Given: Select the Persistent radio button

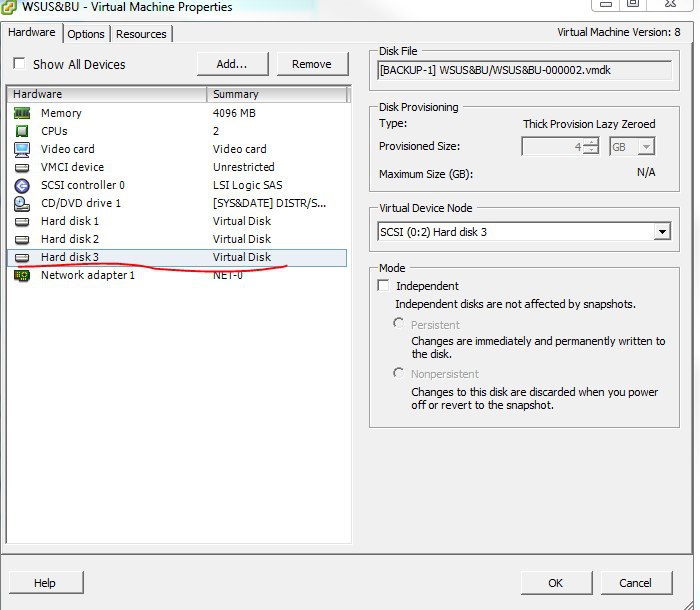Looking at the screenshot, I should (398, 323).
